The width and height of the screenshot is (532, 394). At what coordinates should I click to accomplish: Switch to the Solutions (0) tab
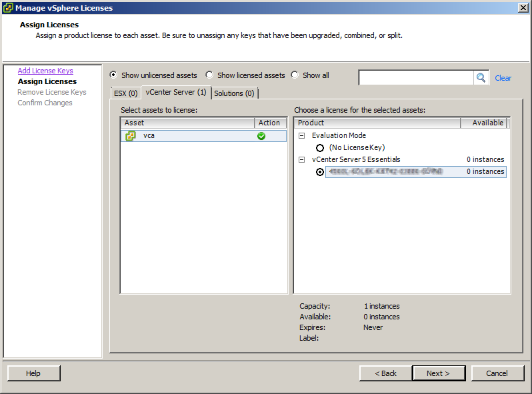point(235,93)
